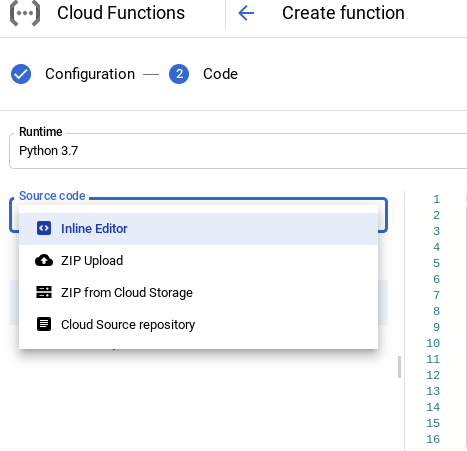Click the Inline Editor code icon
The height and width of the screenshot is (451, 467).
pyautogui.click(x=44, y=229)
